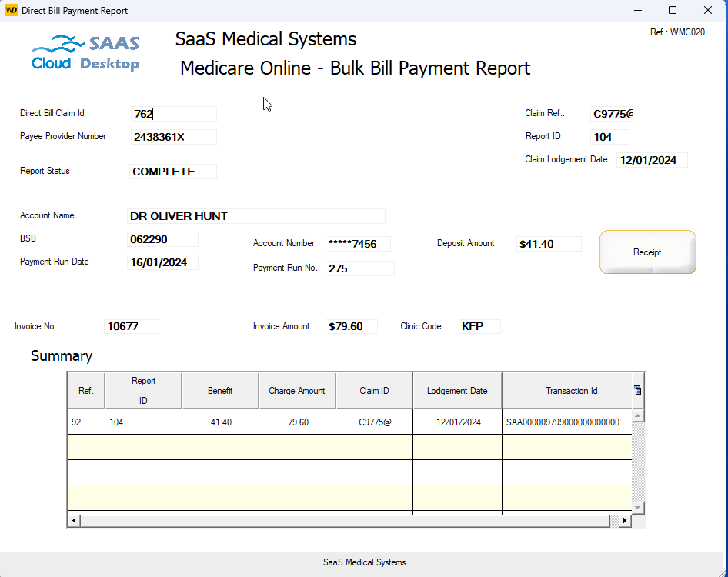Screen dimensions: 728x577
Task: Click the BSB field 062290
Action: pyautogui.click(x=162, y=239)
